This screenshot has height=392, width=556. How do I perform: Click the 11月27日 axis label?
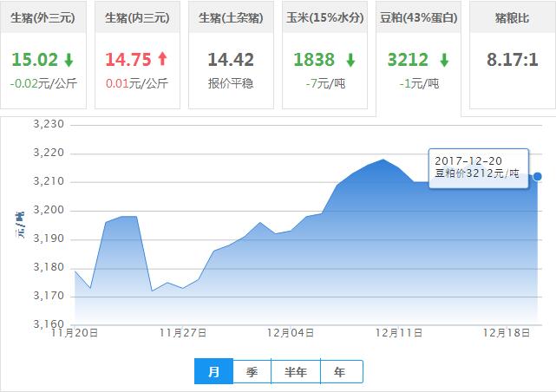point(183,333)
